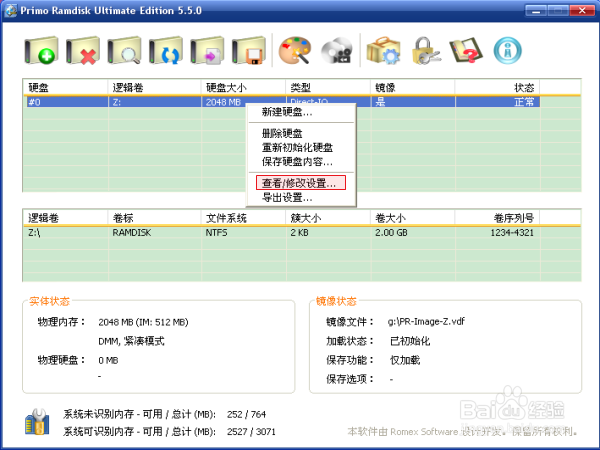Choose 删除硬盘 from context menu
This screenshot has height=450, width=600.
pyautogui.click(x=282, y=134)
